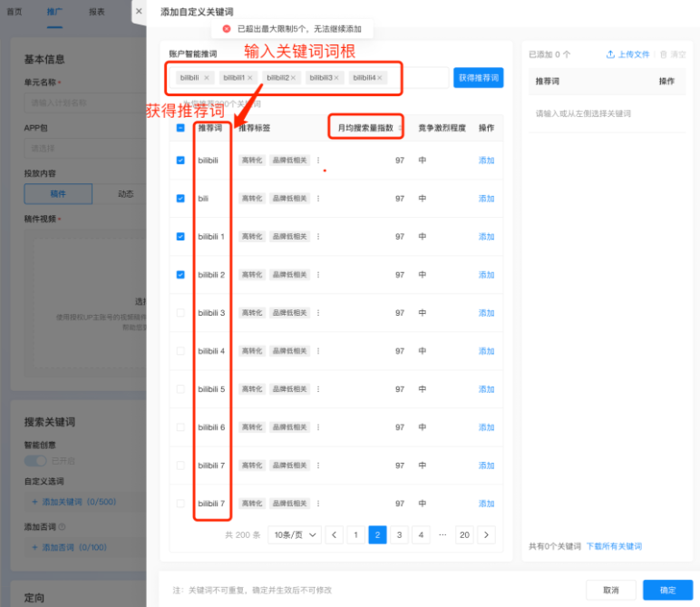The image size is (700, 607).
Task: Click 添加否词 (0/100) link
Action: tap(69, 547)
